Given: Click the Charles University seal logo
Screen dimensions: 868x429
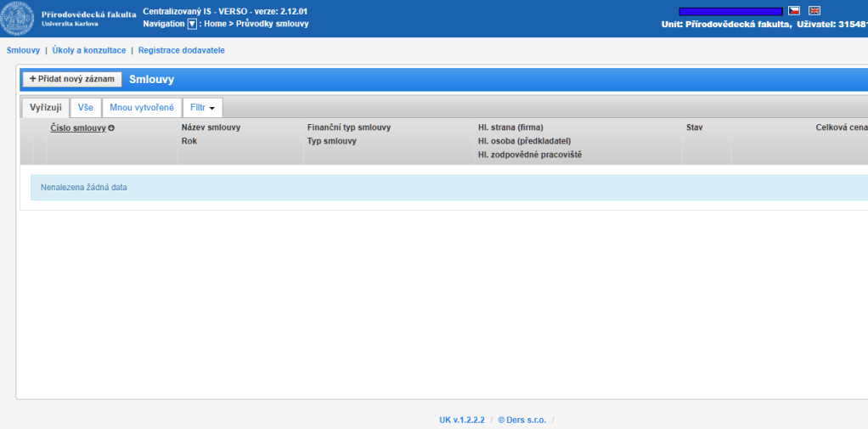Looking at the screenshot, I should tap(19, 18).
